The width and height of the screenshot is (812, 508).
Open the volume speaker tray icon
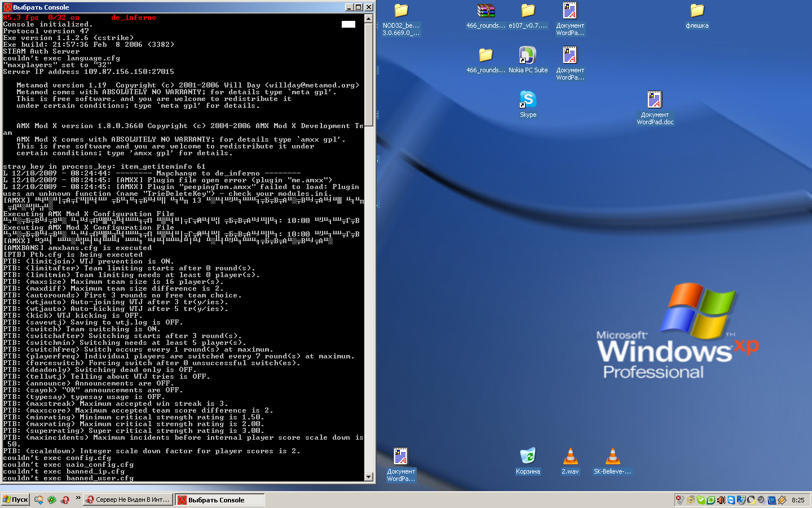[x=721, y=500]
